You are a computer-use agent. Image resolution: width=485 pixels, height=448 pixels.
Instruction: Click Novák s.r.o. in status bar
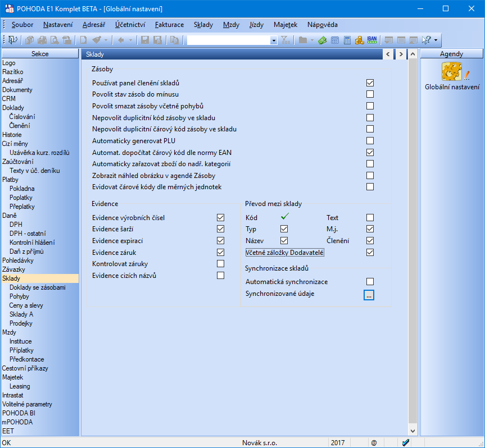click(260, 443)
